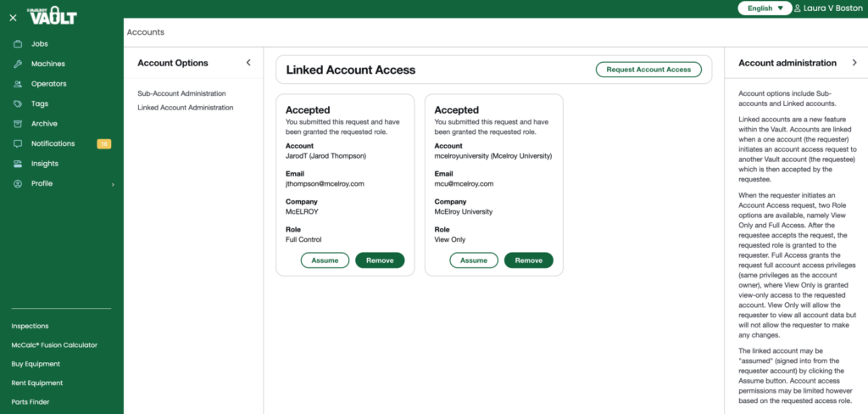Go to the Archive section
The width and height of the screenshot is (868, 414).
pos(44,124)
